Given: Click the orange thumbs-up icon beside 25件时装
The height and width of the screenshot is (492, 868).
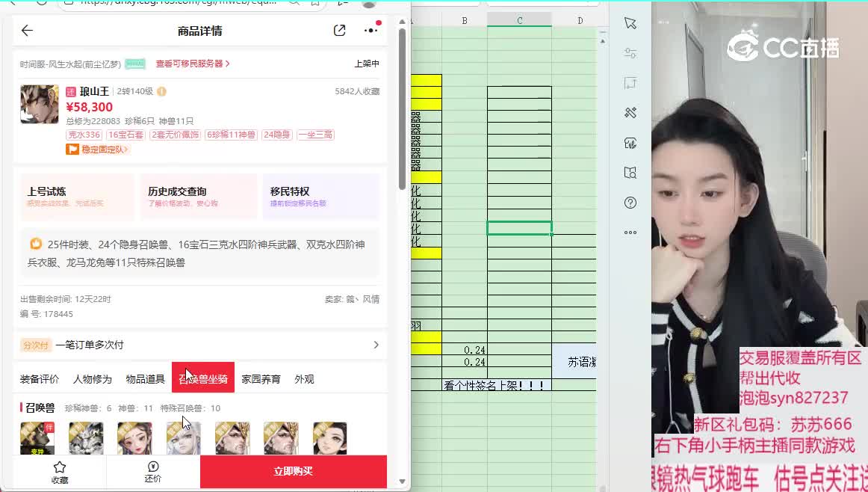Looking at the screenshot, I should [x=36, y=244].
